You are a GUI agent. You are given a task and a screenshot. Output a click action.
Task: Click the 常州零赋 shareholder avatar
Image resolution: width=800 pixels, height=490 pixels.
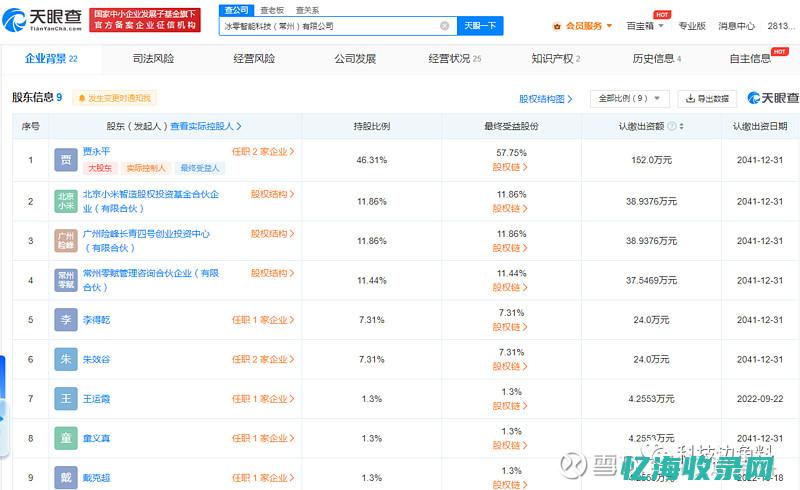(65, 280)
